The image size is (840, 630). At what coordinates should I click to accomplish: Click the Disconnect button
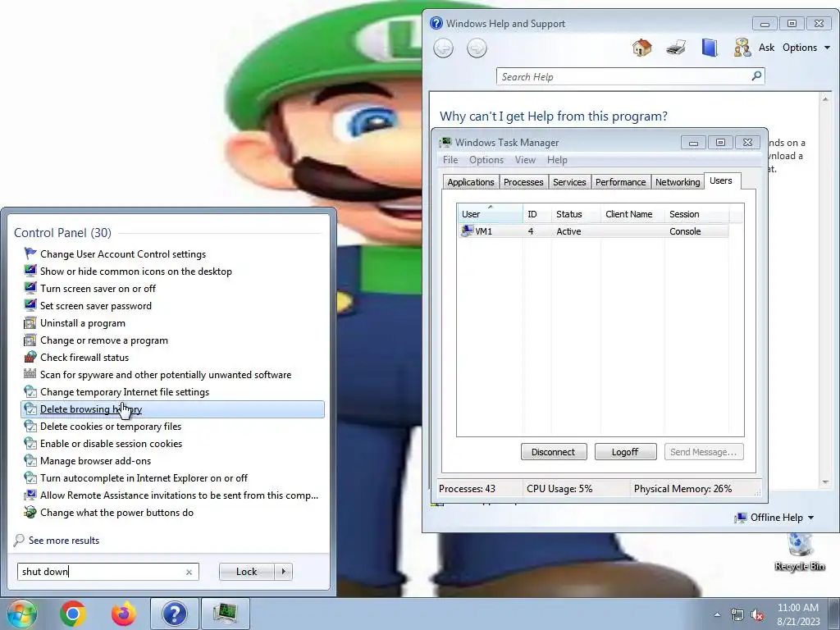[554, 452]
